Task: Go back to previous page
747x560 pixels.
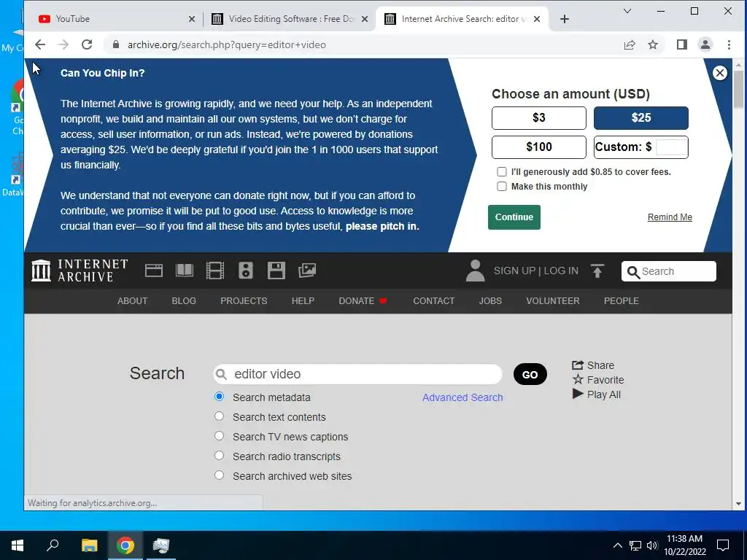Action: [40, 44]
